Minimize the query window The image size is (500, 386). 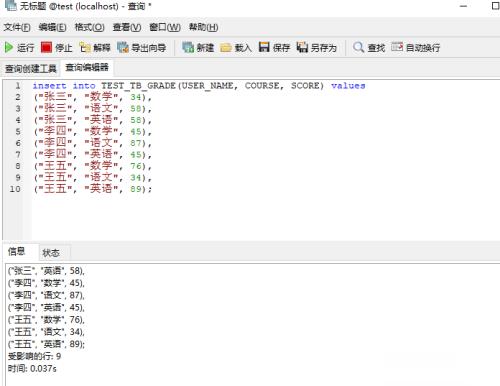(463, 6)
